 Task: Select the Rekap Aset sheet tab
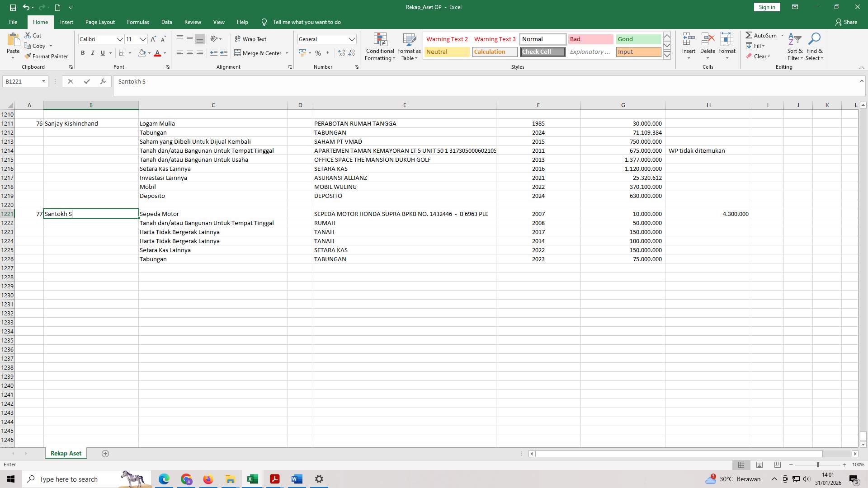66,453
